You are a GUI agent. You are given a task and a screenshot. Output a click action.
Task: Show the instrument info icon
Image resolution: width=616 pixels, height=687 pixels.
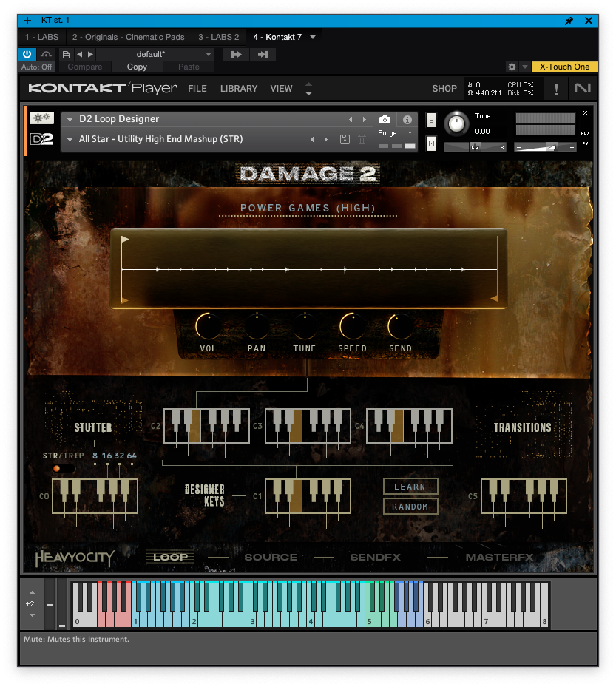click(407, 120)
